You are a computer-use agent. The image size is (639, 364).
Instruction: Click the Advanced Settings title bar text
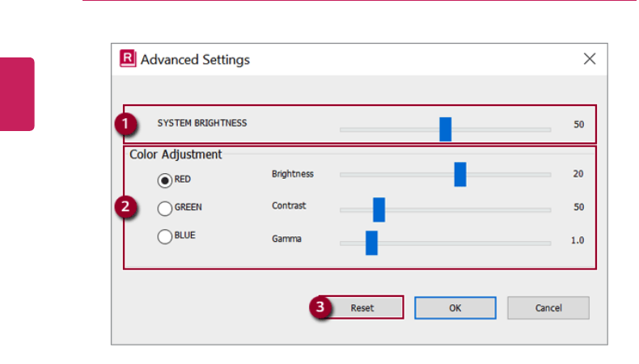(x=195, y=60)
